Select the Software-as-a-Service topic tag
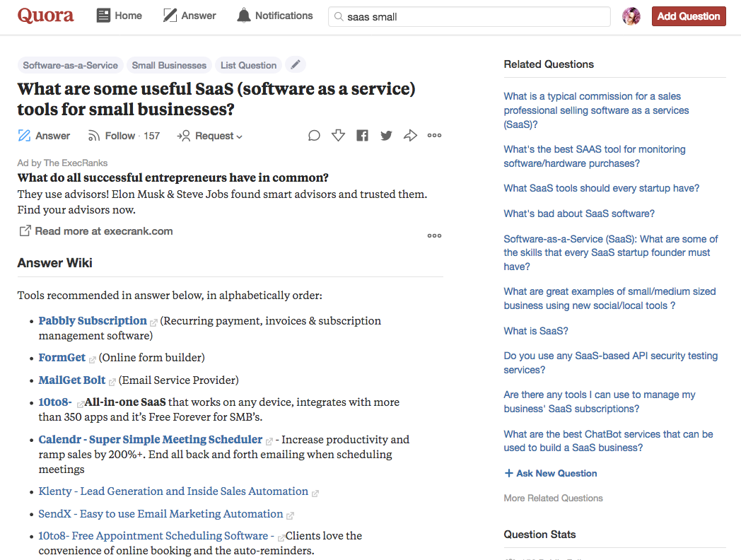This screenshot has width=741, height=560. [x=71, y=65]
